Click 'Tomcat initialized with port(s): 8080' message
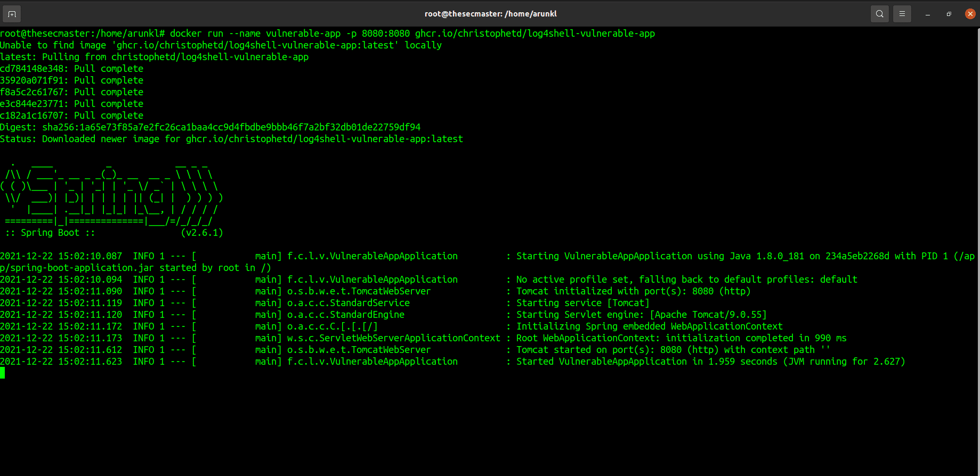Image resolution: width=980 pixels, height=476 pixels. pyautogui.click(x=633, y=291)
